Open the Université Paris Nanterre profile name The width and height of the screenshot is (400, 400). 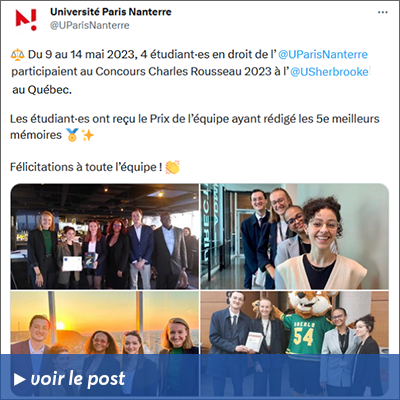pyautogui.click(x=111, y=12)
